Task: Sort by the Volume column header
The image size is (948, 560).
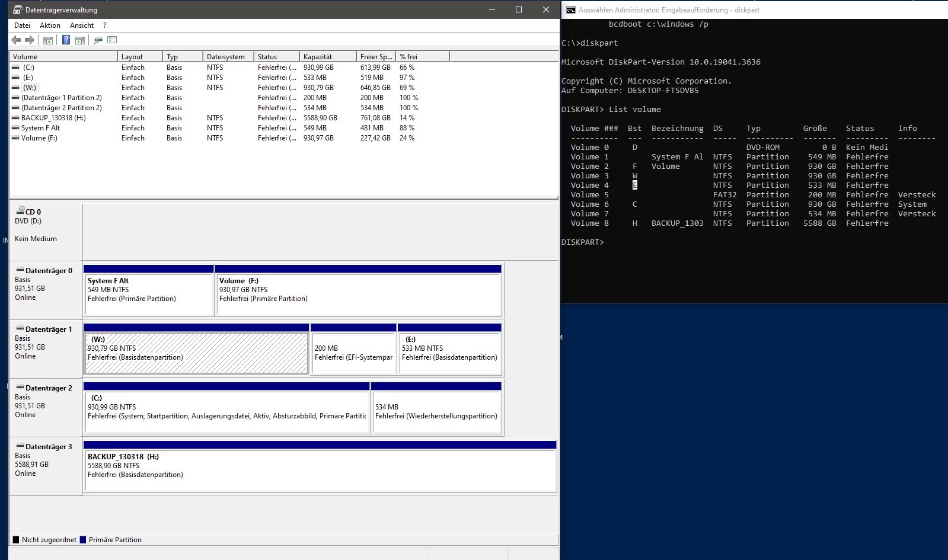Action: pyautogui.click(x=63, y=57)
